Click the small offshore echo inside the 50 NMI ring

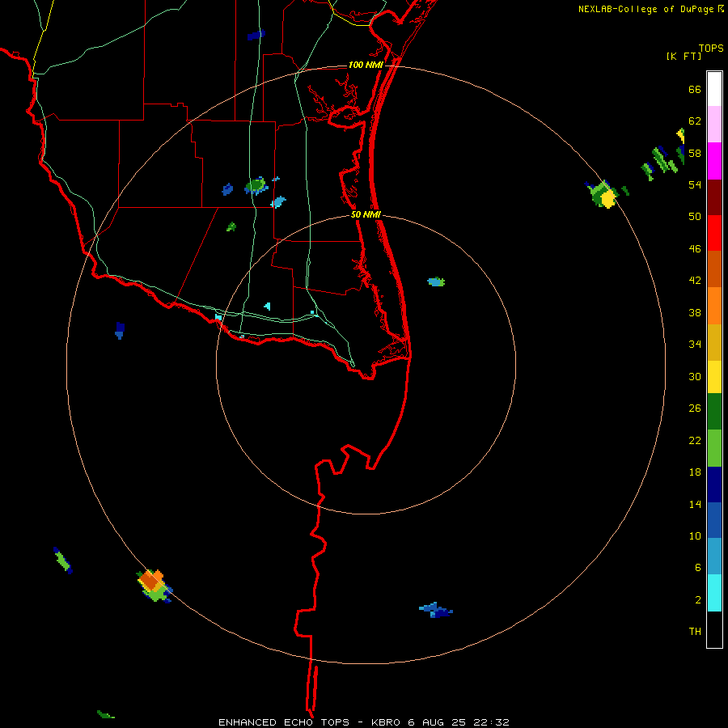(436, 281)
